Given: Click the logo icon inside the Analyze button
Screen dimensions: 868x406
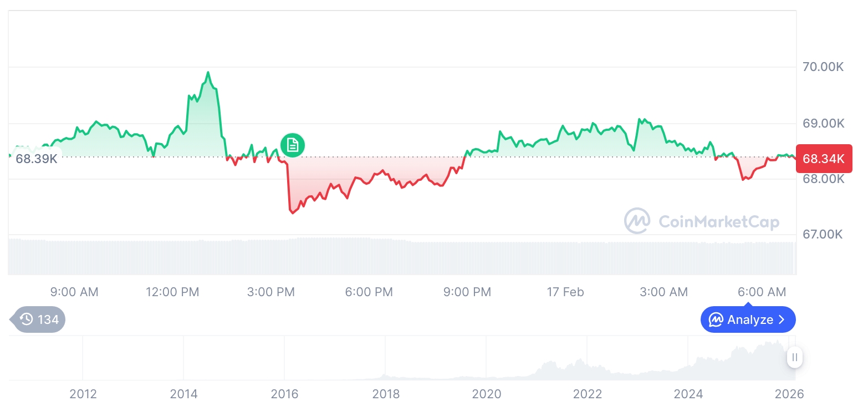Looking at the screenshot, I should click(x=716, y=320).
